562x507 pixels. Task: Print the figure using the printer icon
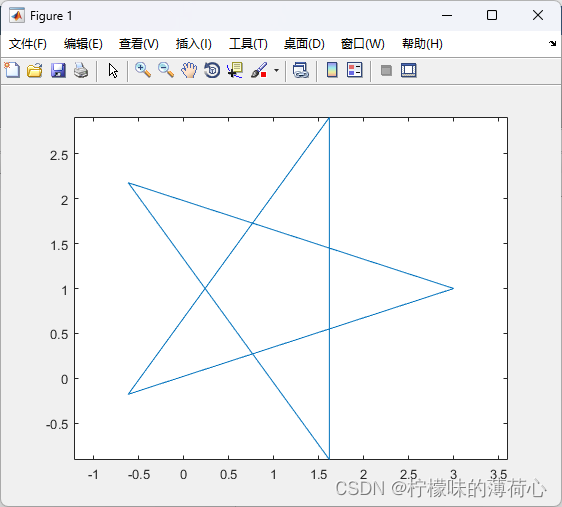(81, 70)
